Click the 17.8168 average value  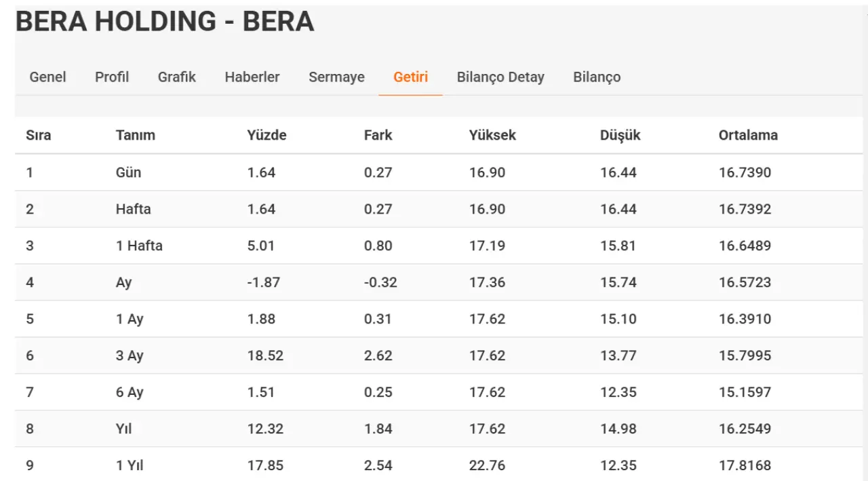pyautogui.click(x=745, y=465)
